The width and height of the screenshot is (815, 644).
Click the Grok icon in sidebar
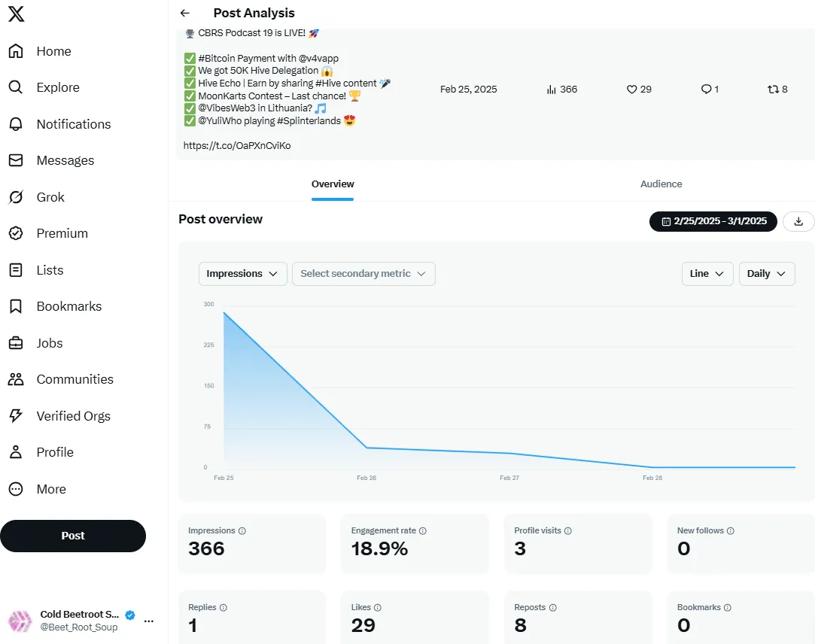point(16,197)
